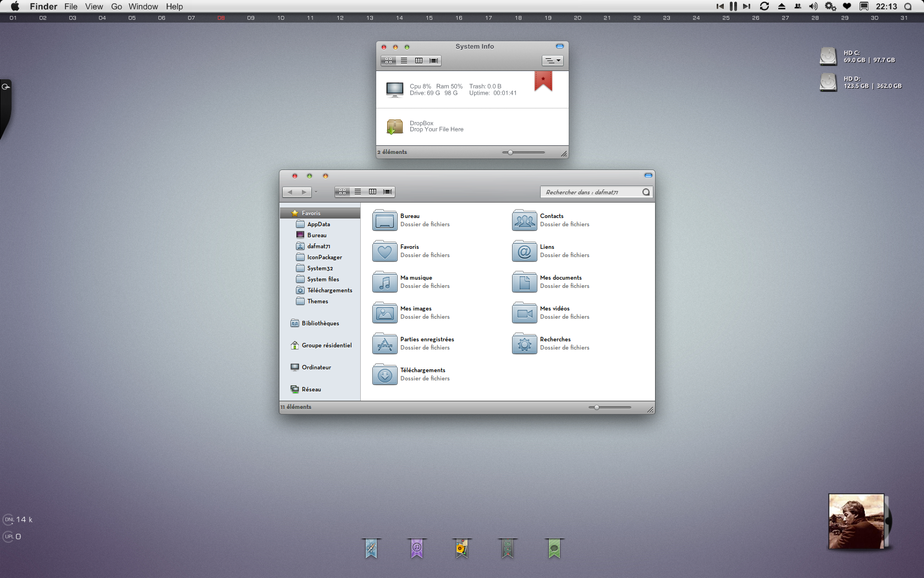
Task: Open the Window menu
Action: [x=143, y=6]
